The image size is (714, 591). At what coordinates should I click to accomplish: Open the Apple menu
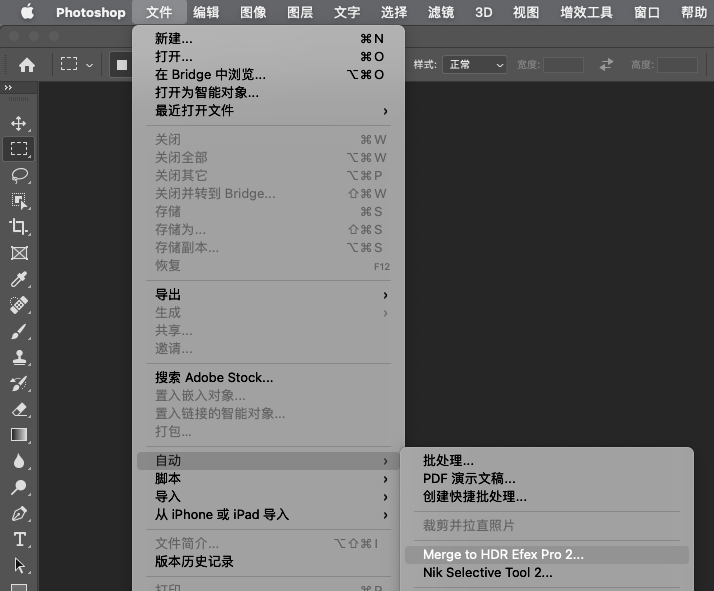click(27, 12)
